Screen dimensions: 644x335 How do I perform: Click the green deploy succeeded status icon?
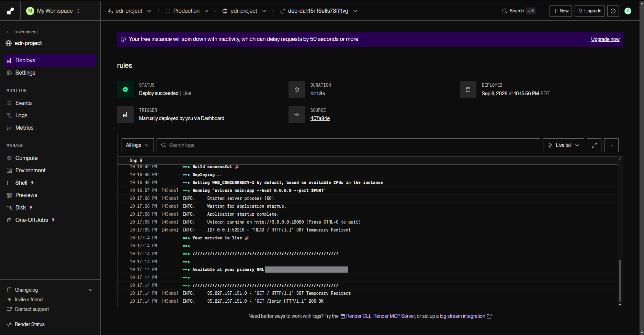(125, 89)
